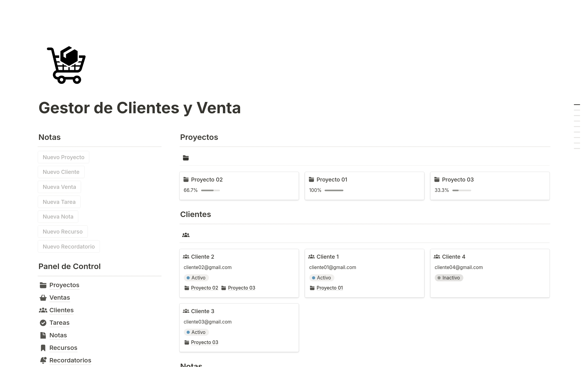The height and width of the screenshot is (367, 588).
Task: Click the shopping cart page icon
Action: pyautogui.click(x=66, y=65)
